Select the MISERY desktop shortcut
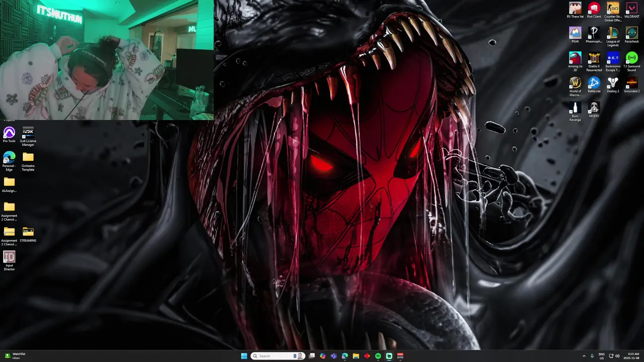 (x=594, y=109)
